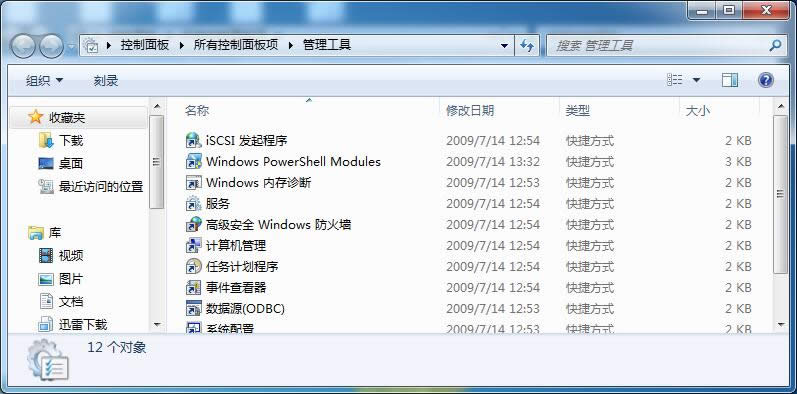Open the 迅雷下载 library icon
797x394 pixels.
[46, 324]
